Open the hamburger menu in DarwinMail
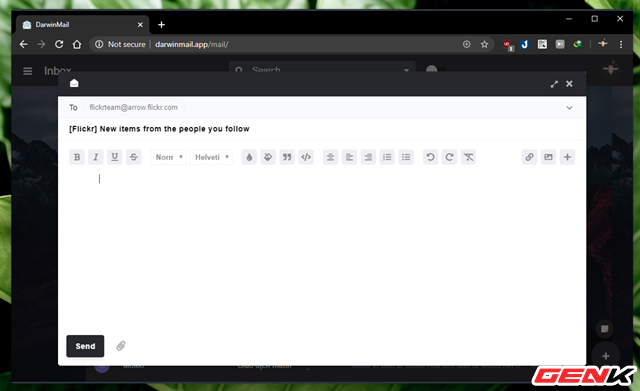 (27, 71)
